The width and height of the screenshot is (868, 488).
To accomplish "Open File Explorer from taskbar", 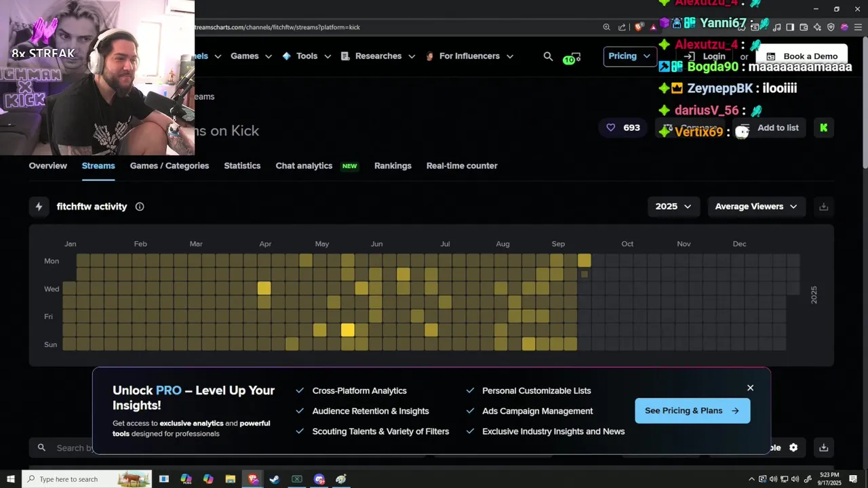I will (231, 479).
